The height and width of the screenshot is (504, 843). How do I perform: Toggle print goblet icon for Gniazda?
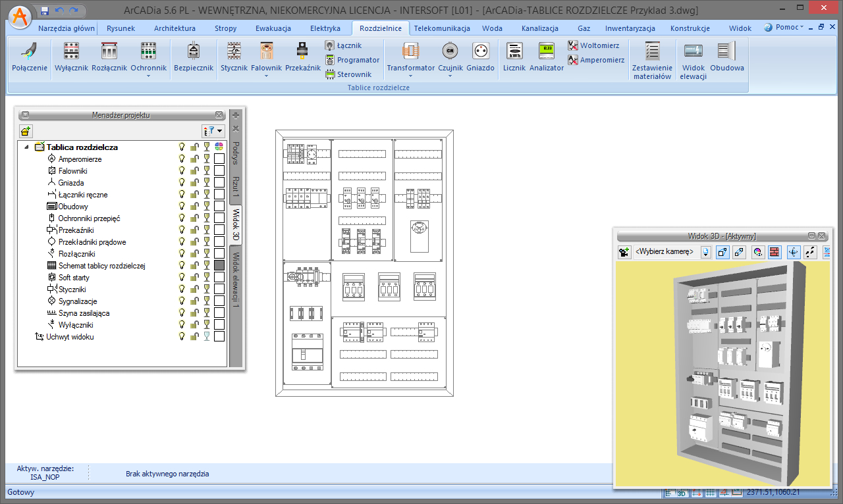coord(207,183)
